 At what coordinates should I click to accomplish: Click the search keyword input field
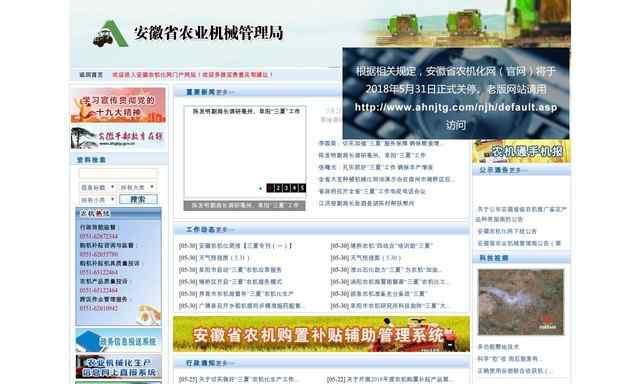118,174
